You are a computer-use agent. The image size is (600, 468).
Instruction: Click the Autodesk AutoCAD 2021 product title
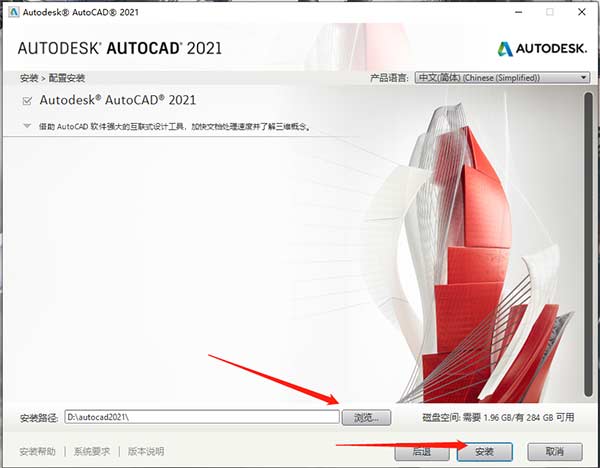pyautogui.click(x=118, y=100)
